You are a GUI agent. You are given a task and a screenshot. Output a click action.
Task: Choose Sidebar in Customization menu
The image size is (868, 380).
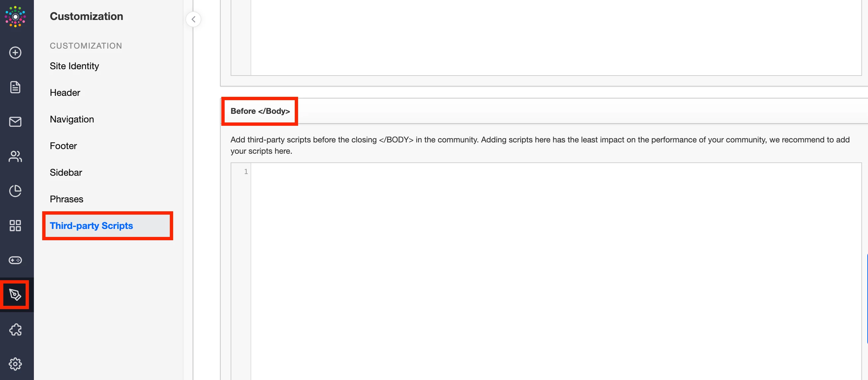pyautogui.click(x=66, y=172)
